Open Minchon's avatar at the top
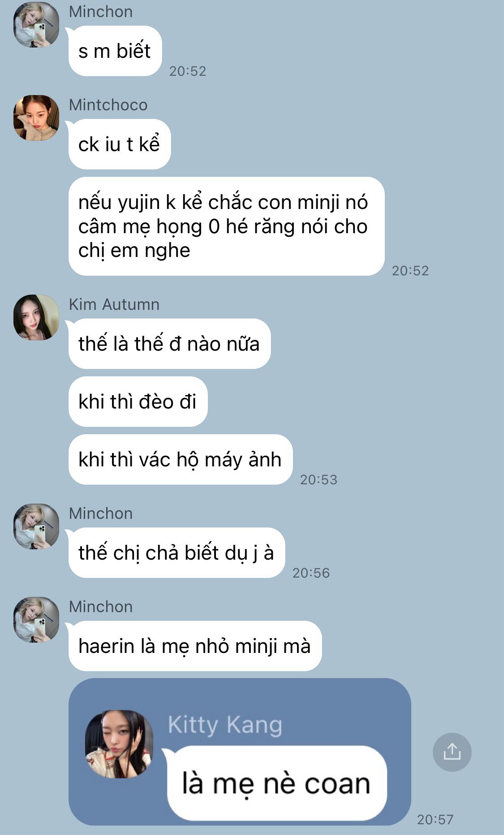 (x=36, y=25)
